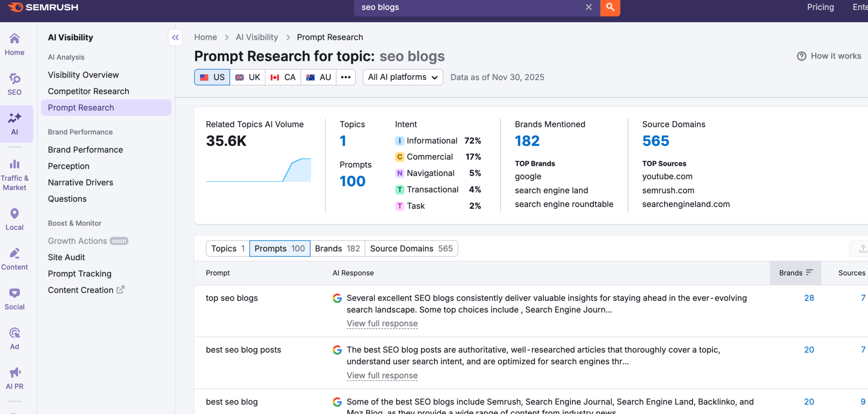Switch to the Brands 182 tab

[x=337, y=249]
